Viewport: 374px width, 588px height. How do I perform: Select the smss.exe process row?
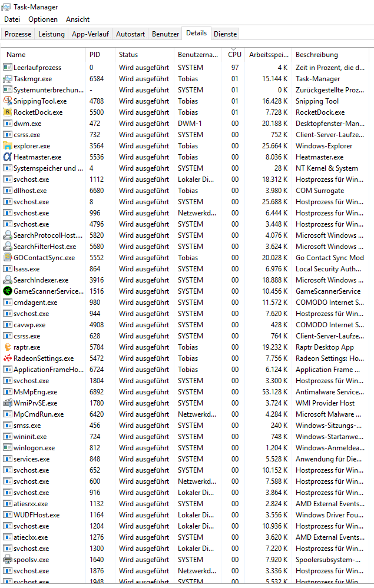click(x=186, y=425)
